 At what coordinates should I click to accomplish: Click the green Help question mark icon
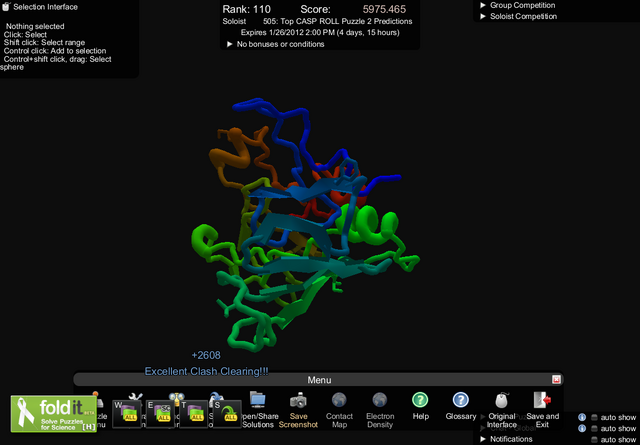click(x=420, y=400)
